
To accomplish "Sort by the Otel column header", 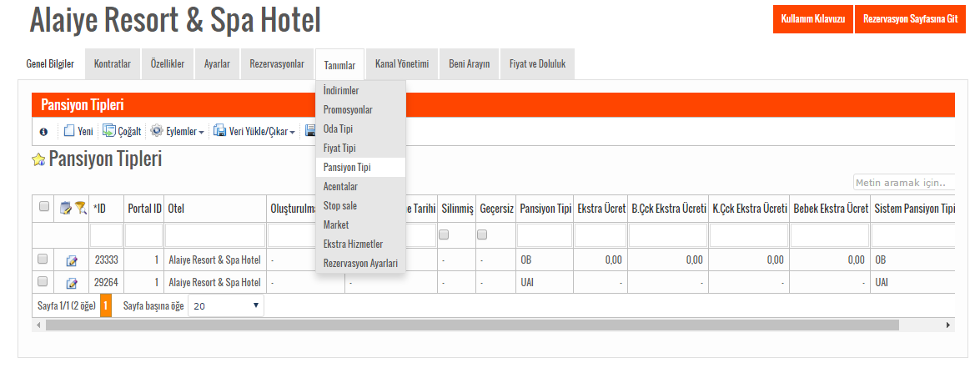I will click(176, 209).
